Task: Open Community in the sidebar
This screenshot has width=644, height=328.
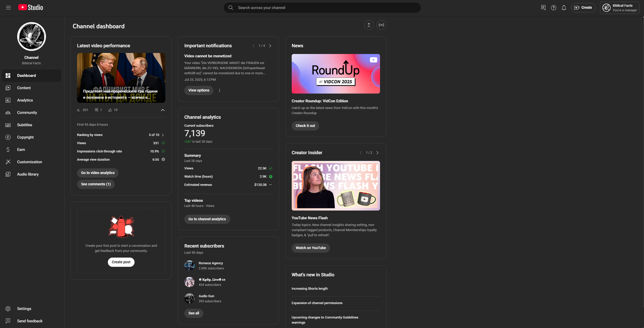Action: (31, 113)
